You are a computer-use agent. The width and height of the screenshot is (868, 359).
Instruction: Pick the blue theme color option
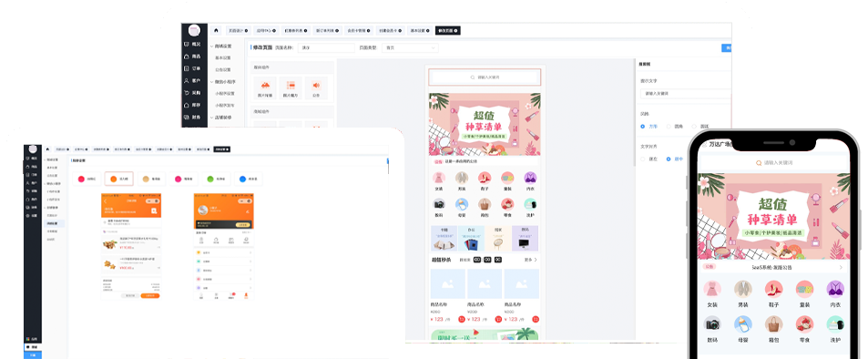coord(248,179)
